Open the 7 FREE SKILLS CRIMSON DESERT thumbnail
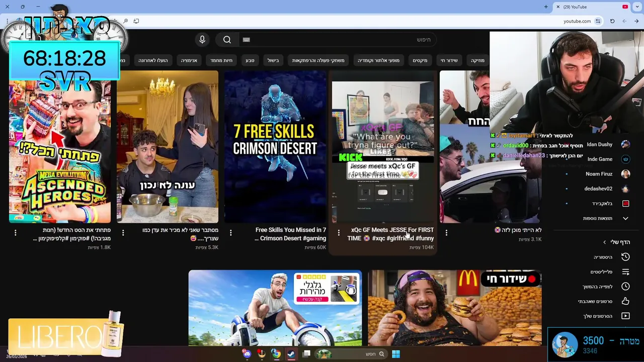Screen dimensions: 644x362 coord(275,147)
